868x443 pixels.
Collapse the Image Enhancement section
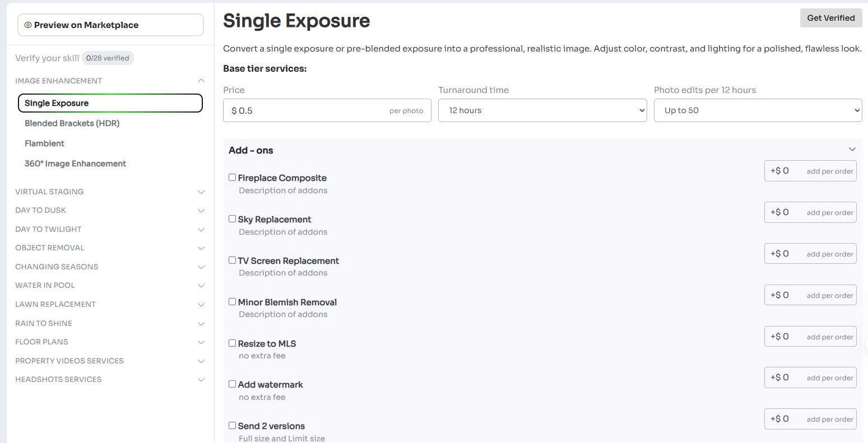click(x=201, y=80)
